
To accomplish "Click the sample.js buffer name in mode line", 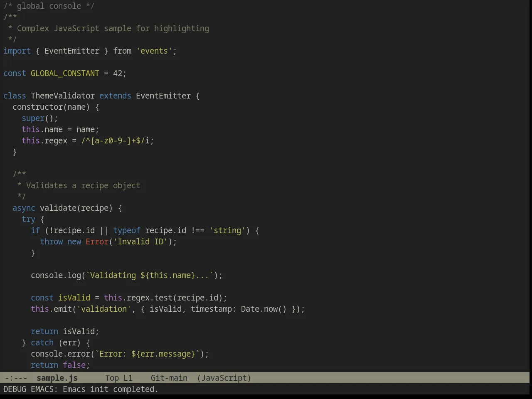I will (57, 378).
